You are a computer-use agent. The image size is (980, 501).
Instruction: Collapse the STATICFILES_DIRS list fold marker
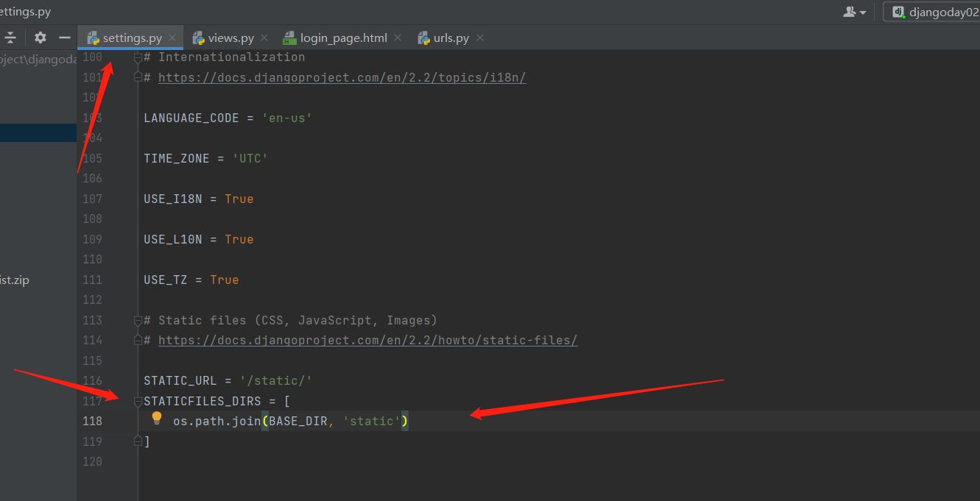[138, 401]
